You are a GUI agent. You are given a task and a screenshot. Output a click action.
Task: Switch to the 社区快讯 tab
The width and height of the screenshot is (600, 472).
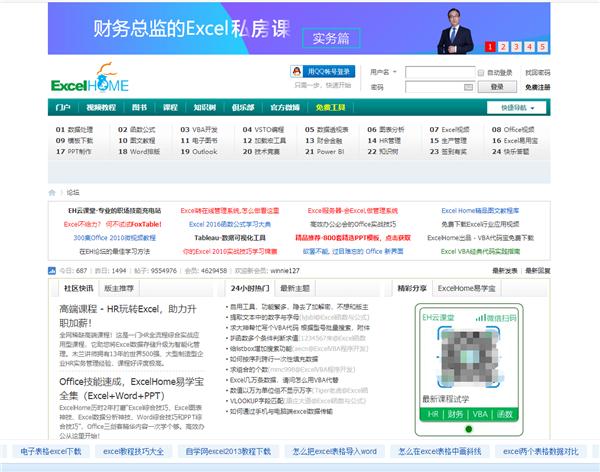tap(78, 288)
